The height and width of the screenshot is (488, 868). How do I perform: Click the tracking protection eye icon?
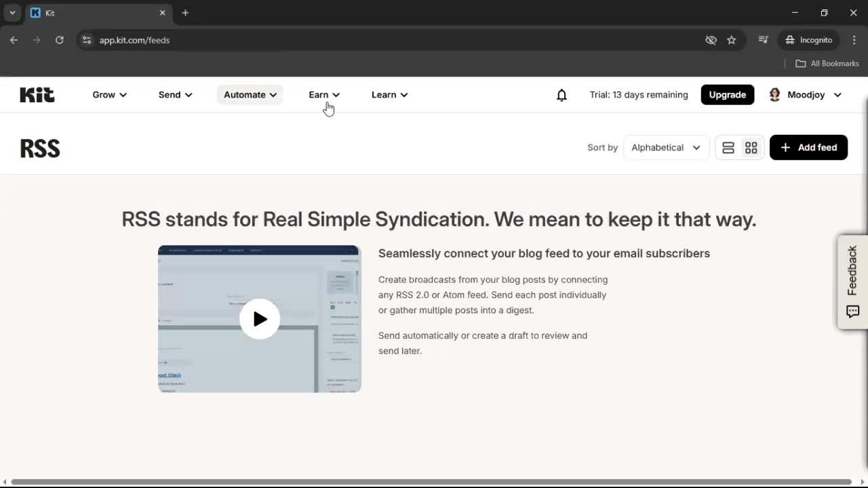[x=711, y=40]
